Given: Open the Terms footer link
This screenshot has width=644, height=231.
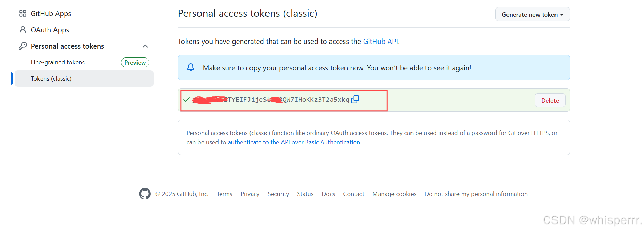Looking at the screenshot, I should 224,194.
